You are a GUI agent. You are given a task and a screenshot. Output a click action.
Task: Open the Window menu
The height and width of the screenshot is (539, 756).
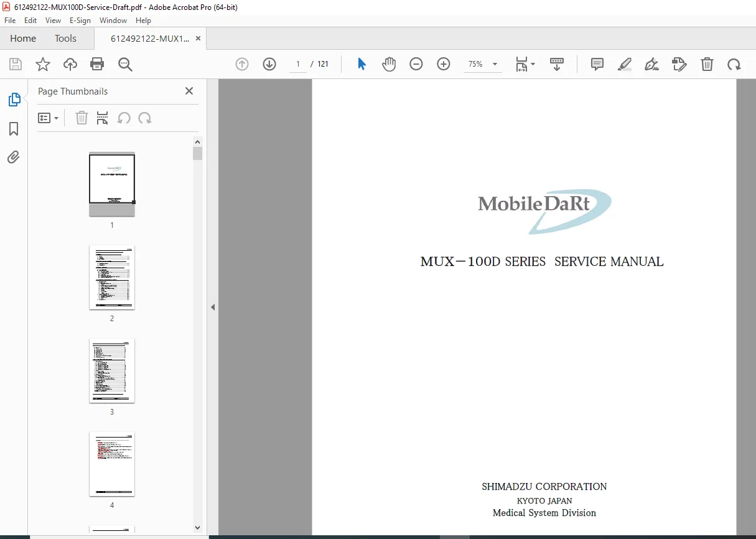click(113, 21)
